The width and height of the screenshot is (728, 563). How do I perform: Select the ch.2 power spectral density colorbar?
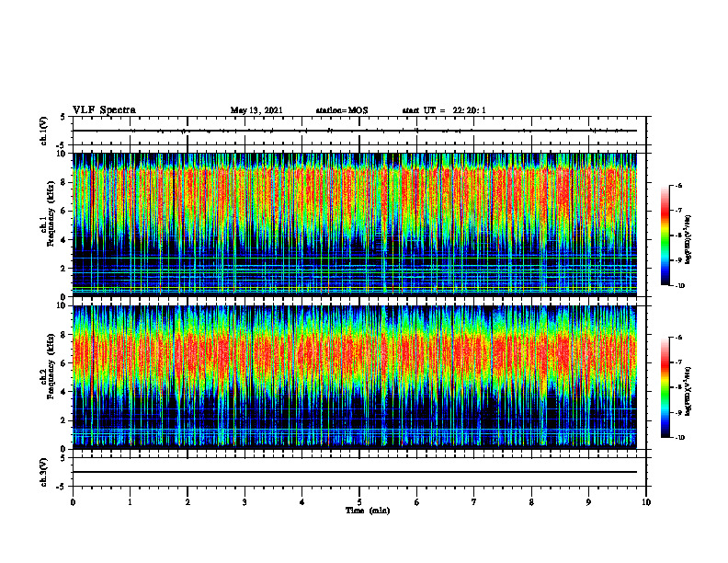[665, 387]
